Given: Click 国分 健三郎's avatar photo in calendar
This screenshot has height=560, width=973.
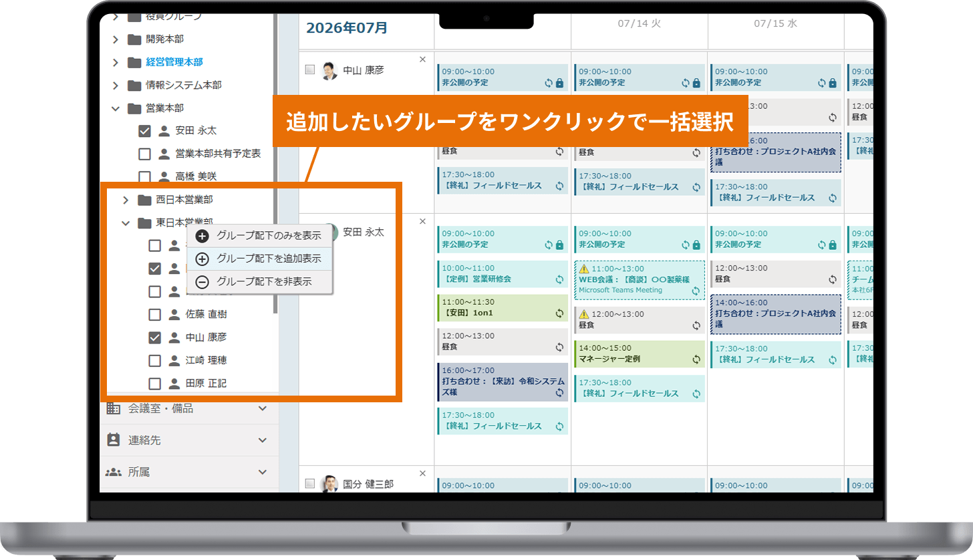Looking at the screenshot, I should (x=329, y=484).
